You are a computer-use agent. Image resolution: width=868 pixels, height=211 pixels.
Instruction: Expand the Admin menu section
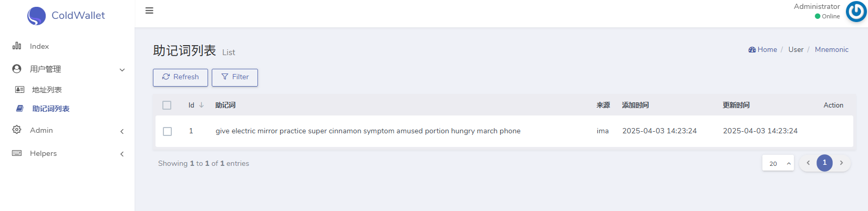point(122,131)
